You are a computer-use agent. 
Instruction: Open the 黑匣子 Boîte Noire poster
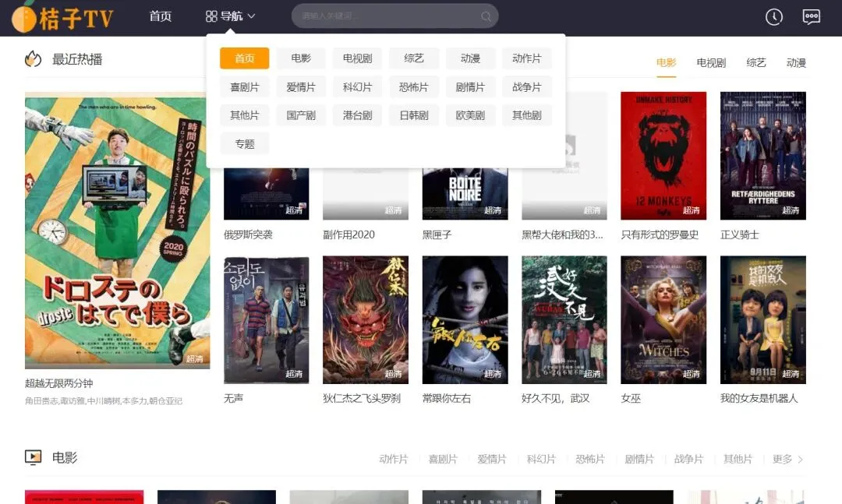tap(465, 194)
